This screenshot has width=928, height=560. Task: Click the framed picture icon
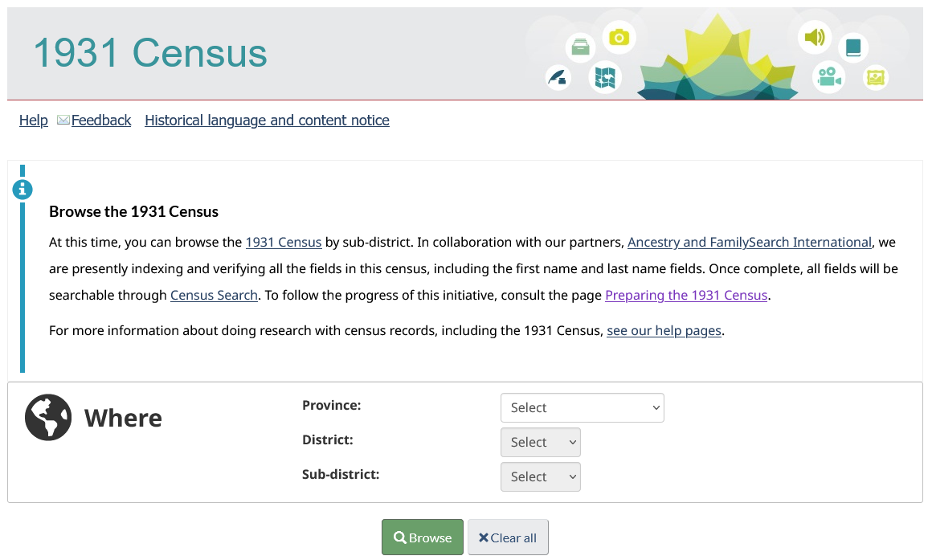click(x=876, y=77)
